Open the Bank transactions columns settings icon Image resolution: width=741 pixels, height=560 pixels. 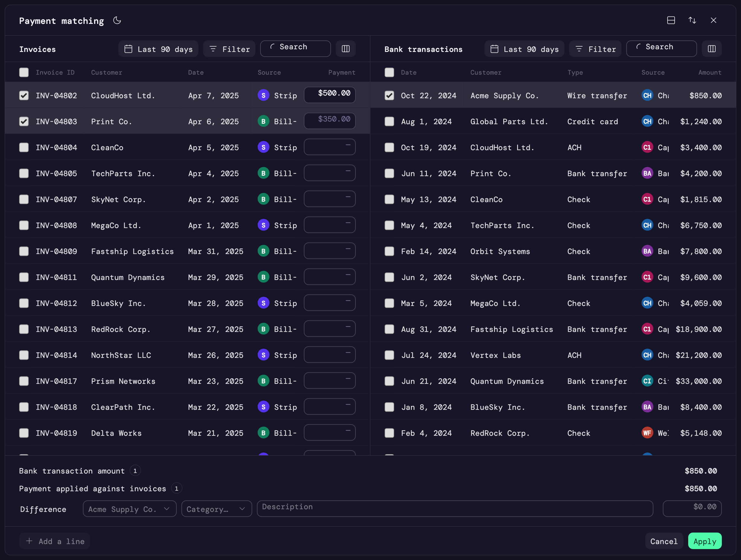712,49
